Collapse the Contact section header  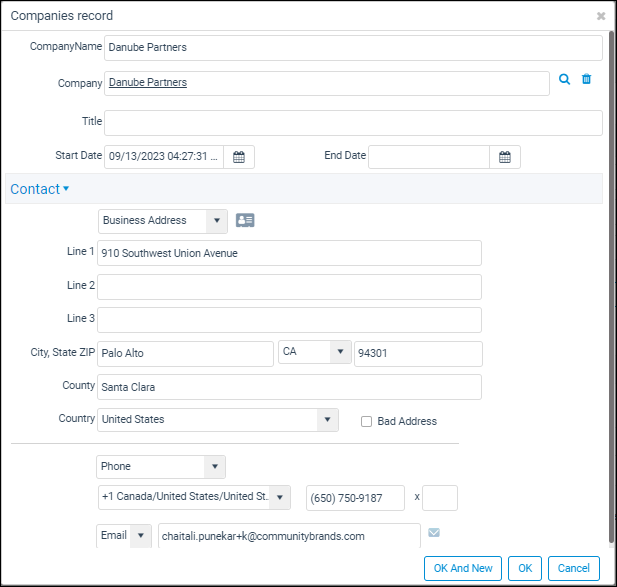[40, 189]
